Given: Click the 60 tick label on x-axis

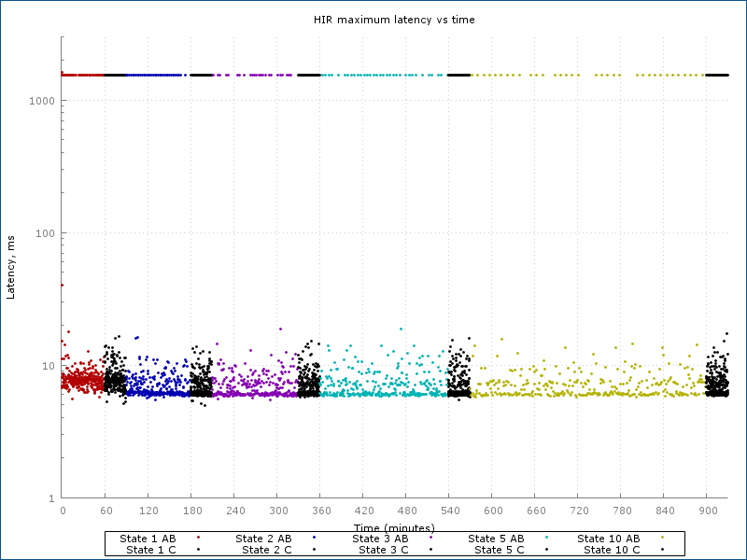Looking at the screenshot, I should click(106, 511).
